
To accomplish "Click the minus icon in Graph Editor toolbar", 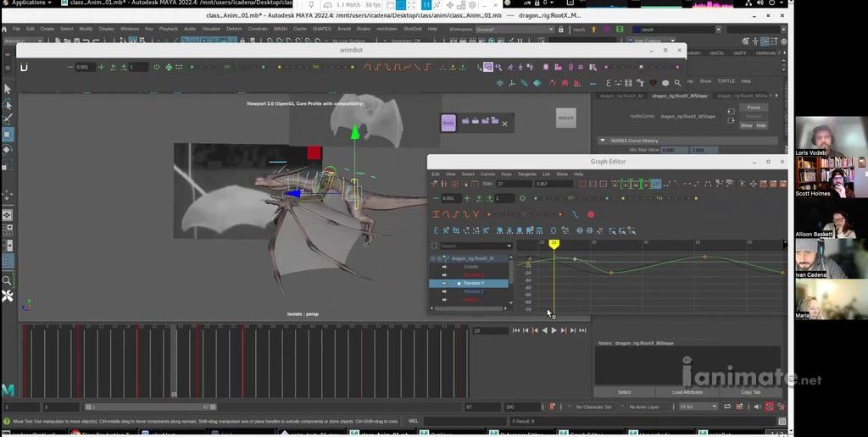I will [437, 198].
